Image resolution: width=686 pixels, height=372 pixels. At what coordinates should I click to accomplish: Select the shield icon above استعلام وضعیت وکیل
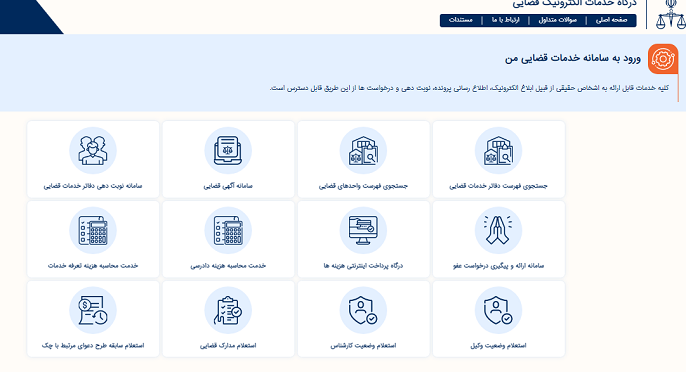point(498,310)
